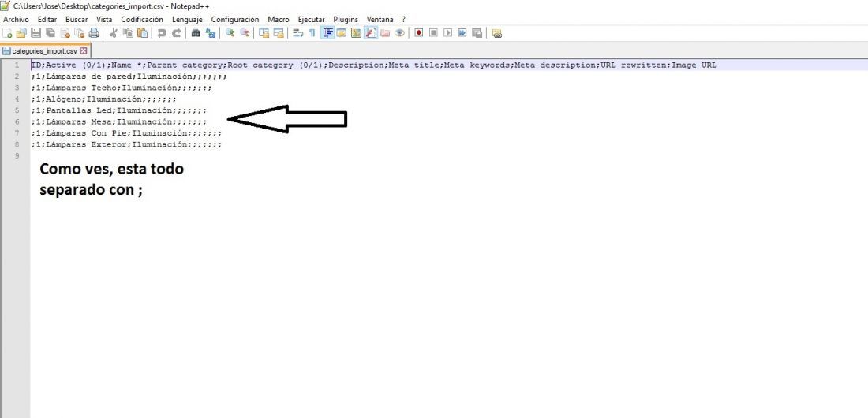Click the line 'Alógeno;Iluminación'
Image resolution: width=868 pixels, height=418 pixels.
coord(104,99)
